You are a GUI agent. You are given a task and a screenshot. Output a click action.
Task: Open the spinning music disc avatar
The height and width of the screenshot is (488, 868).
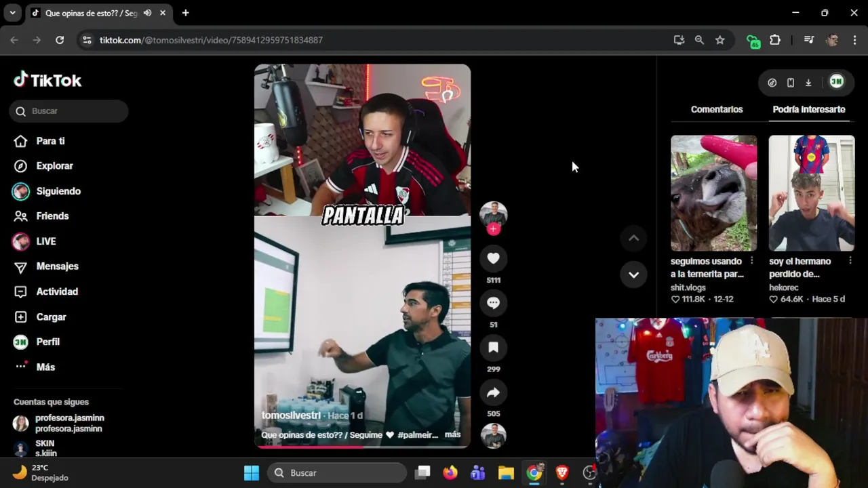pyautogui.click(x=493, y=435)
